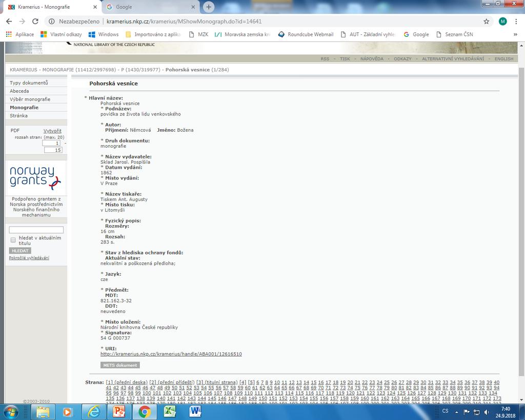
Task: Click the CS language indicator
Action: pyautogui.click(x=446, y=411)
